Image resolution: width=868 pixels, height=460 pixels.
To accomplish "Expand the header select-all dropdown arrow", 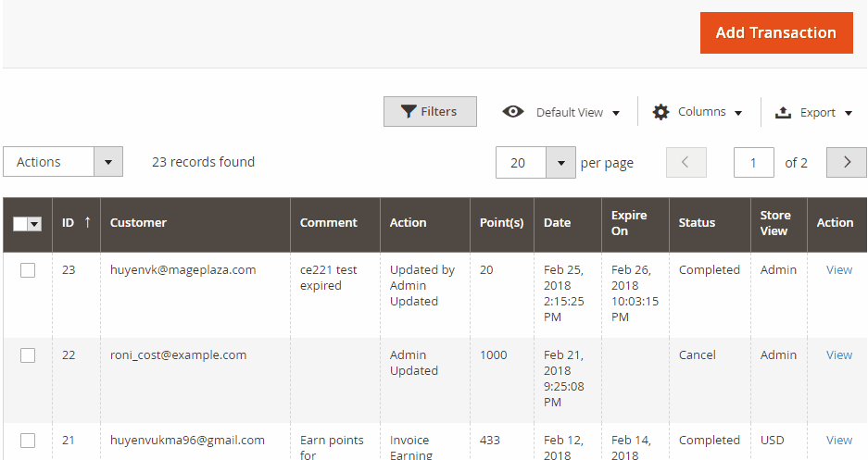I will (x=35, y=224).
